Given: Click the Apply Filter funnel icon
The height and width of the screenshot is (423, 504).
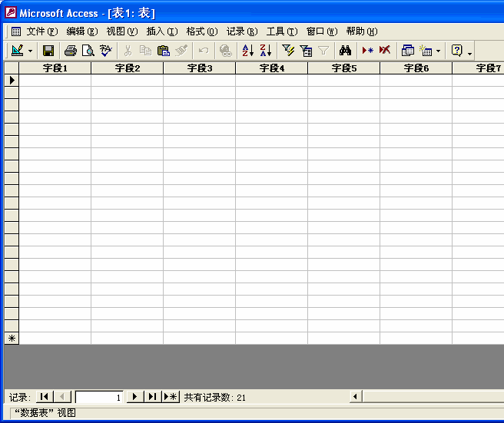Looking at the screenshot, I should pyautogui.click(x=323, y=51).
